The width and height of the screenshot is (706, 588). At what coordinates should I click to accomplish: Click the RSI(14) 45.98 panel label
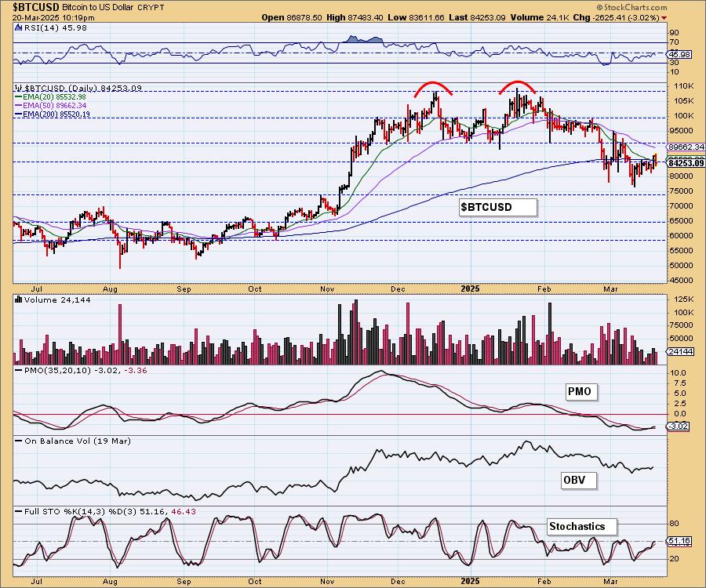pyautogui.click(x=56, y=28)
